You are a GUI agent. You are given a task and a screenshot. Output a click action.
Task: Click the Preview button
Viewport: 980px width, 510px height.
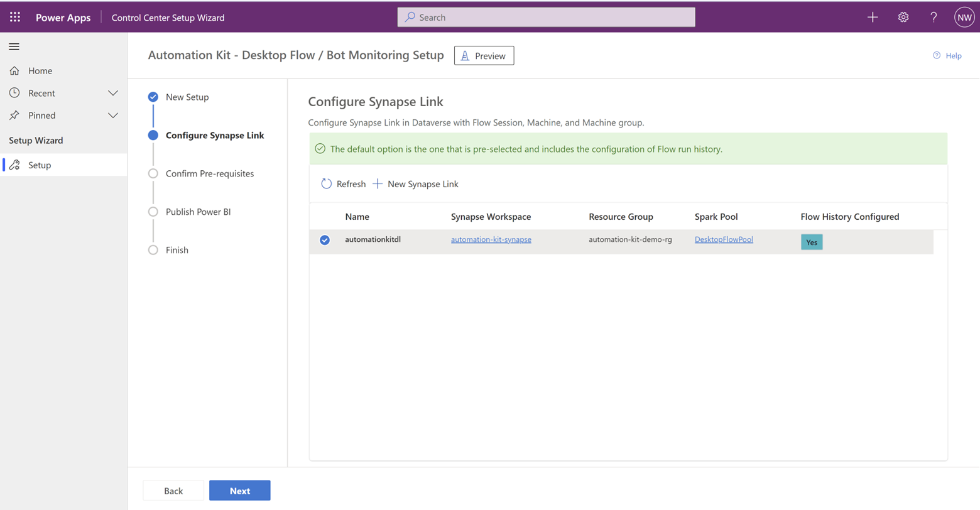click(484, 56)
